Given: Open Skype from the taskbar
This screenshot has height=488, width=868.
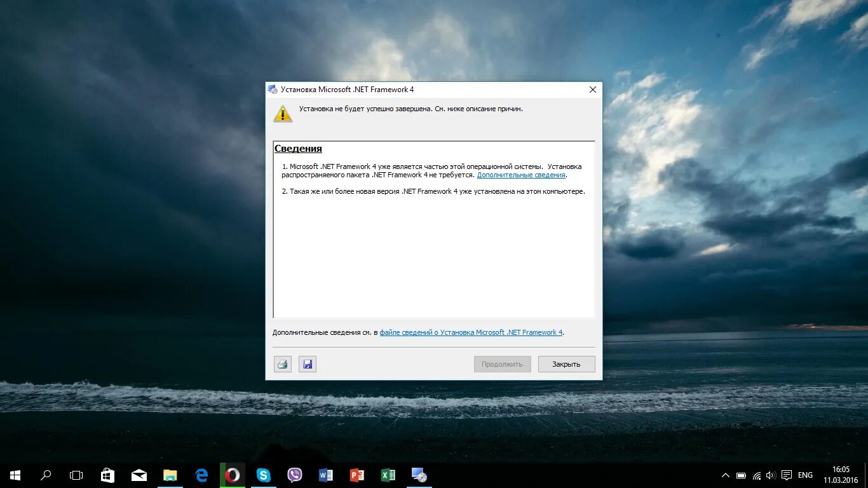Looking at the screenshot, I should pyautogui.click(x=264, y=475).
